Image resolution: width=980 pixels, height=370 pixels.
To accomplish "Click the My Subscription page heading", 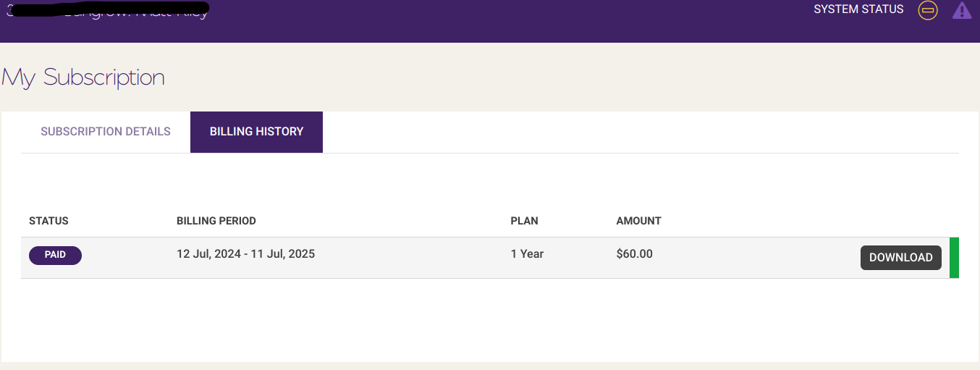I will (83, 77).
